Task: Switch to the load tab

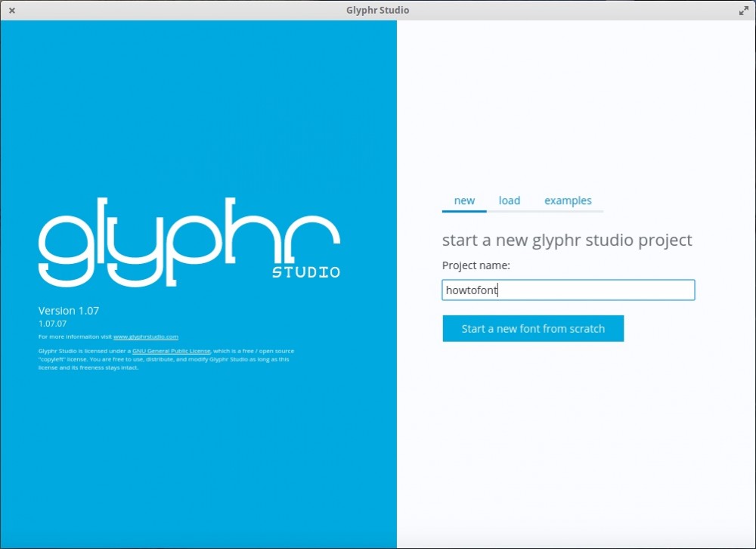Action: (x=509, y=200)
